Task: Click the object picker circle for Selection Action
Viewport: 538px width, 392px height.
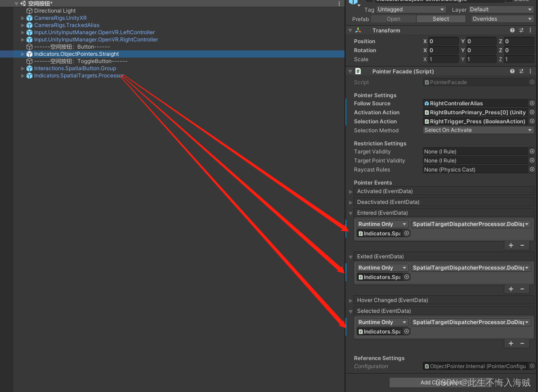Action: [x=532, y=121]
